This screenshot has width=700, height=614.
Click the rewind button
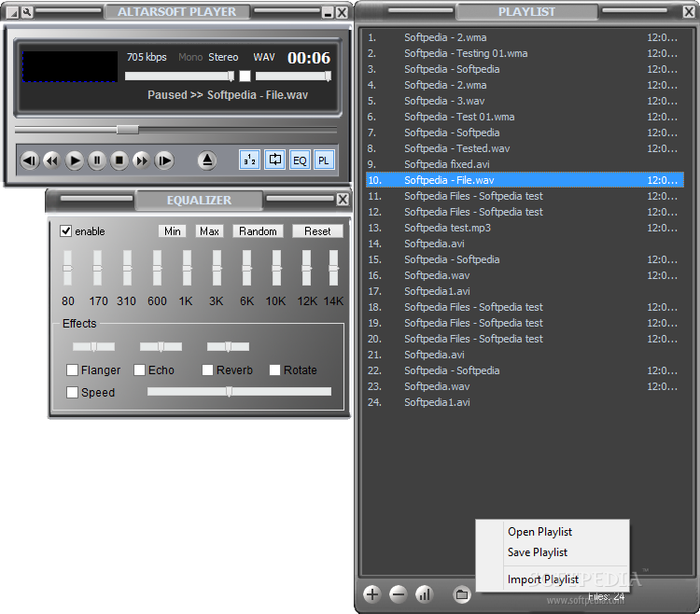51,160
